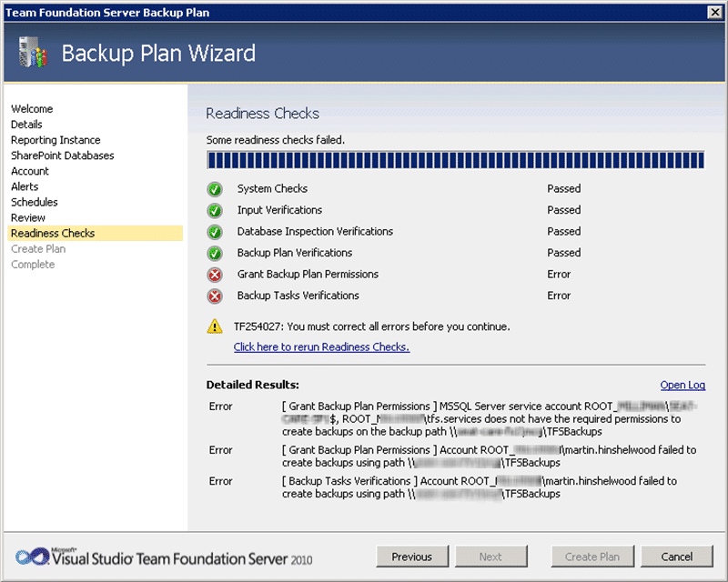Click the yellow warning icon beside TF254027

pos(215,326)
